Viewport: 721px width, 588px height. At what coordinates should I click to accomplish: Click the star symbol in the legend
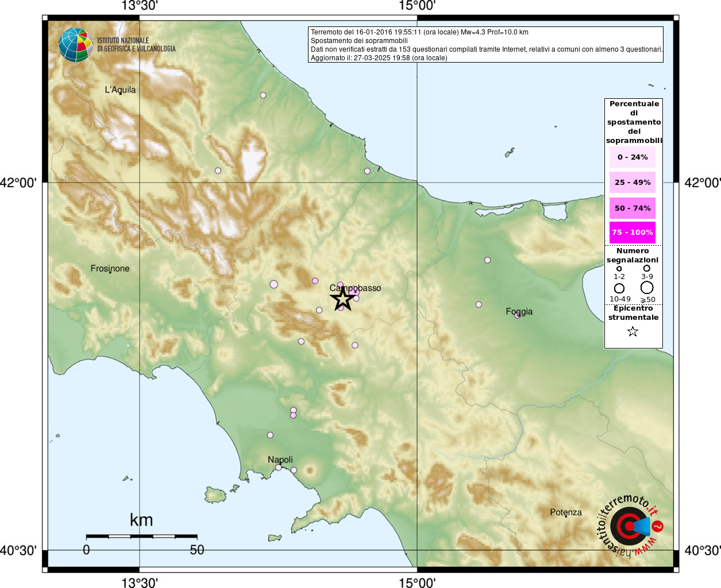click(633, 331)
